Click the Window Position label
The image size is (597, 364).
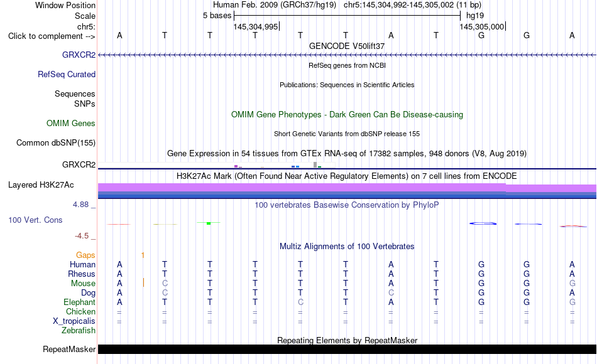point(65,5)
